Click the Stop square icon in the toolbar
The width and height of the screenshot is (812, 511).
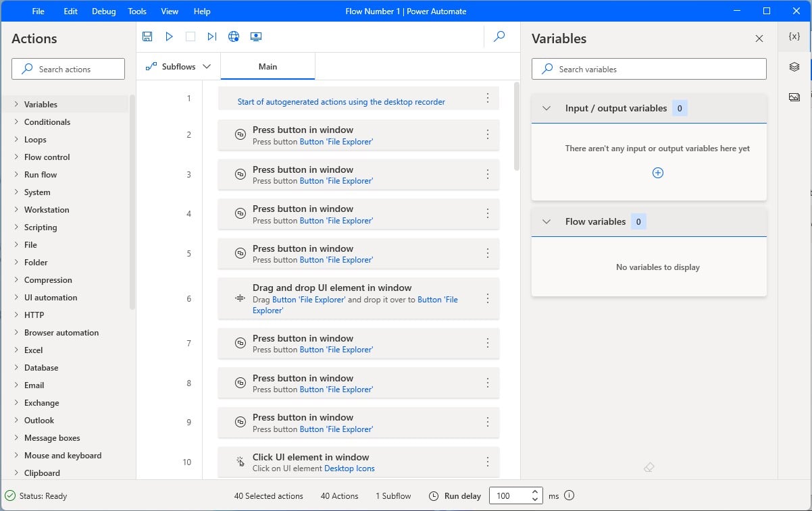[x=191, y=36]
